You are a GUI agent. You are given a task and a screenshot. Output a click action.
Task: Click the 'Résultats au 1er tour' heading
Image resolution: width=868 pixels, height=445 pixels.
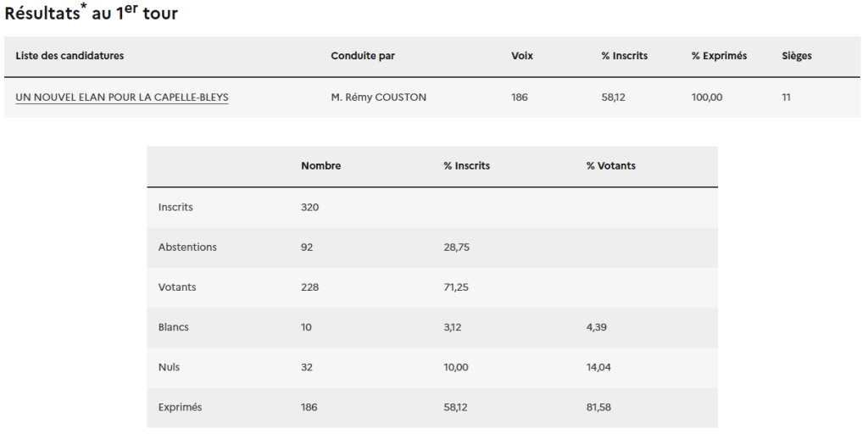point(92,13)
